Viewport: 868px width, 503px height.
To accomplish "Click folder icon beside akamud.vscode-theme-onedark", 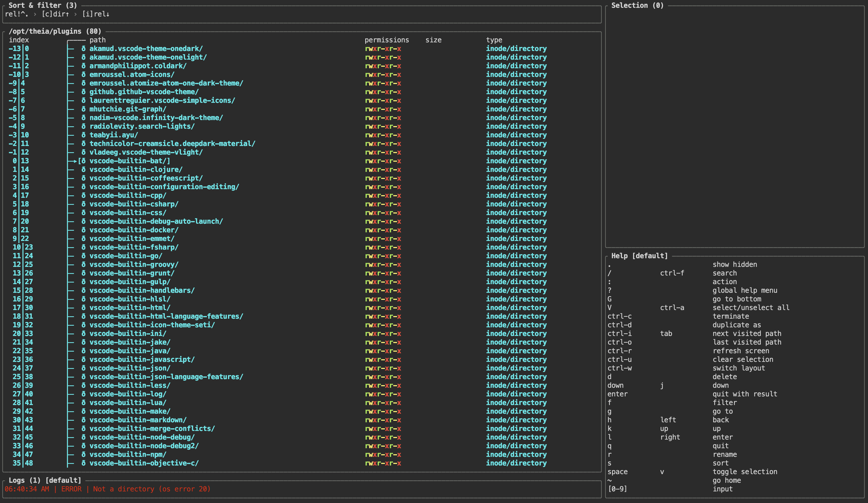I will 83,49.
